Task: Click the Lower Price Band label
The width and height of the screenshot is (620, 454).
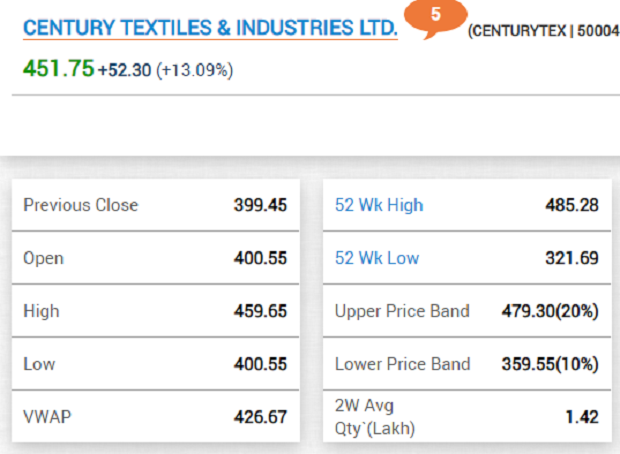Action: point(403,364)
